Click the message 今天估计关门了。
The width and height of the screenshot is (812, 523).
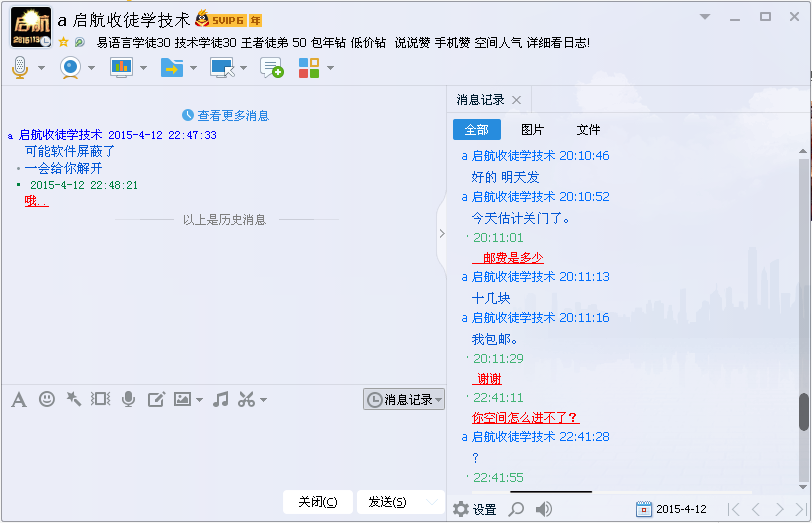tap(521, 218)
